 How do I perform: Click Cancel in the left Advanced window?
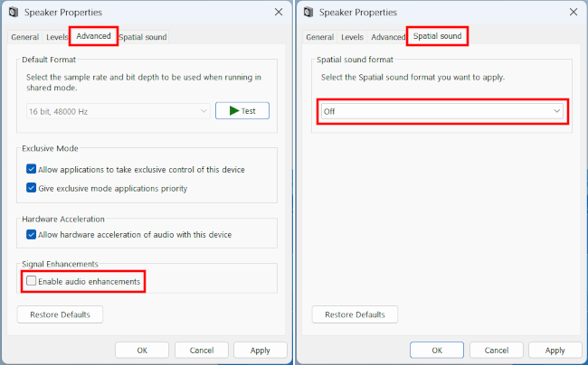pyautogui.click(x=202, y=350)
